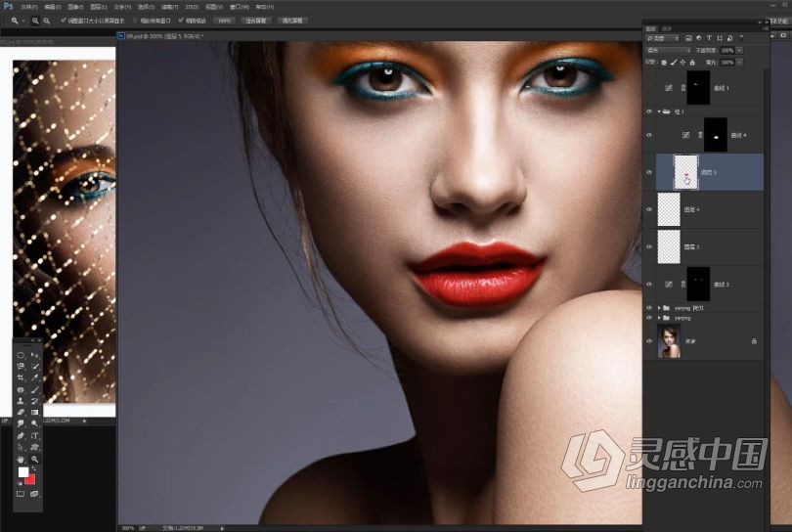Select the Crop tool
792x532 pixels.
(x=21, y=377)
